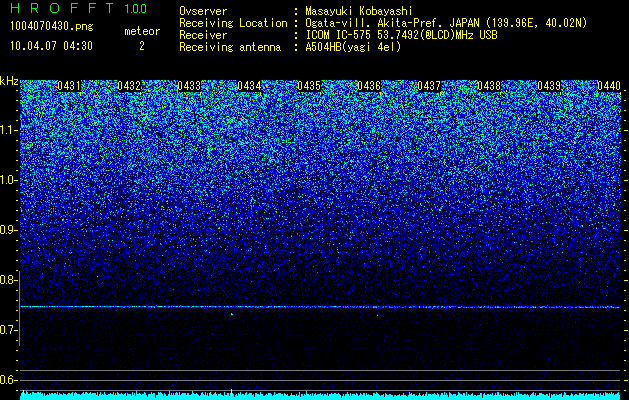The image size is (629, 400).
Task: Click the 0433 time marker
Action: tap(189, 86)
